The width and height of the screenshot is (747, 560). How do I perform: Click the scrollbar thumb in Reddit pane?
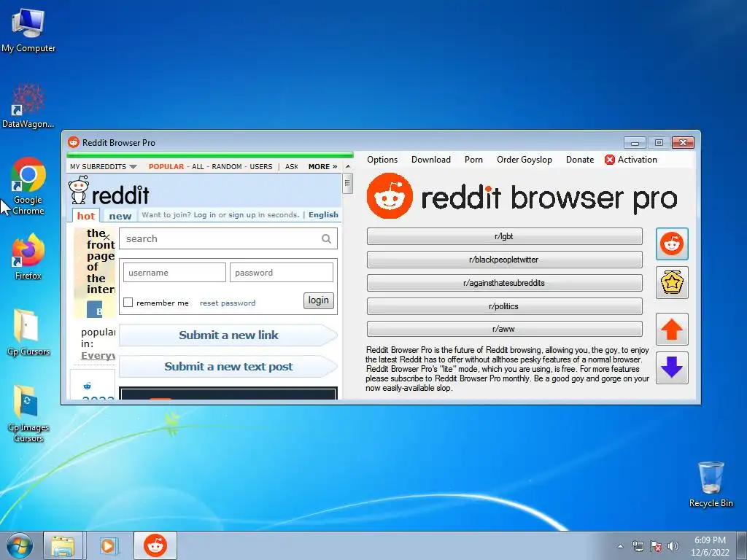pyautogui.click(x=348, y=183)
